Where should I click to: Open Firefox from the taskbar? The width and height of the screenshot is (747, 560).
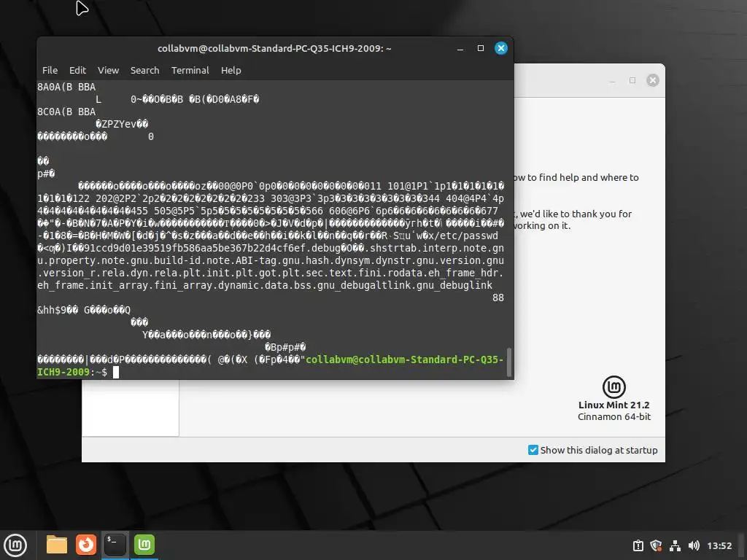click(86, 545)
